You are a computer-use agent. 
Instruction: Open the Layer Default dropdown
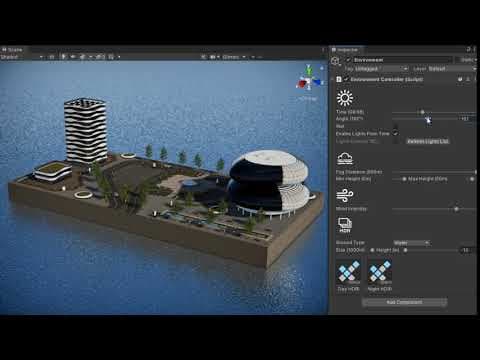tap(451, 69)
